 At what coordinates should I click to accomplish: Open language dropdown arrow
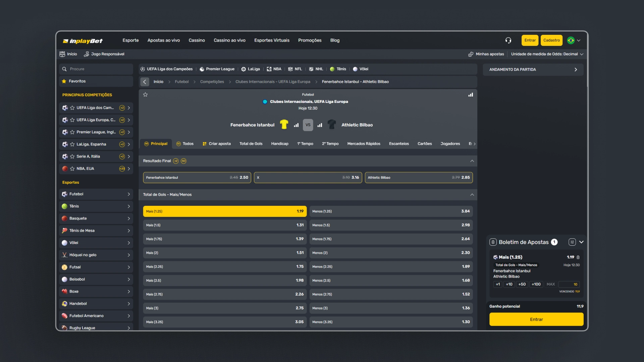(x=579, y=41)
